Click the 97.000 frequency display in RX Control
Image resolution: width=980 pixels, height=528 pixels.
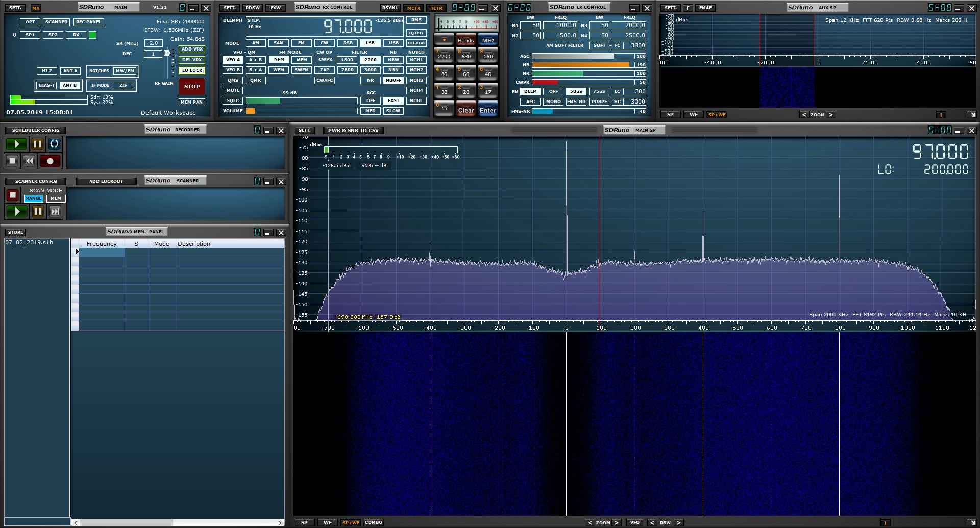tap(348, 26)
